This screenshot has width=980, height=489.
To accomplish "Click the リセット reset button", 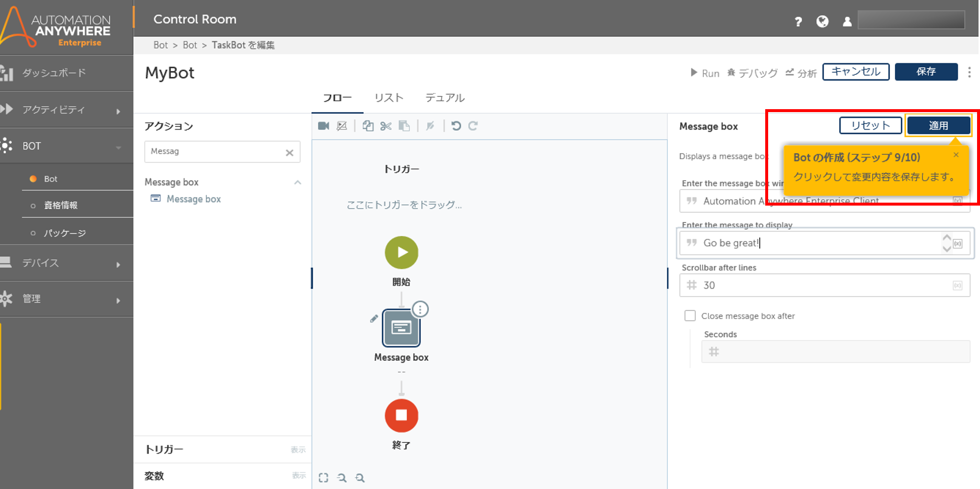I will tap(870, 125).
